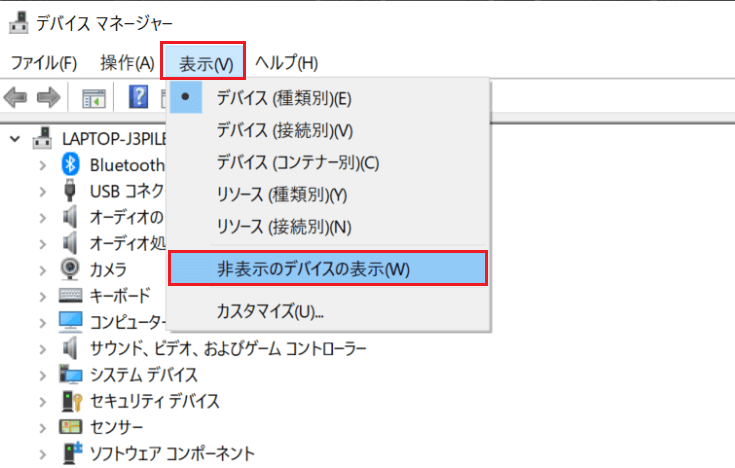Expand the コンピューター category
Screen dimensions: 735x468
pos(43,323)
